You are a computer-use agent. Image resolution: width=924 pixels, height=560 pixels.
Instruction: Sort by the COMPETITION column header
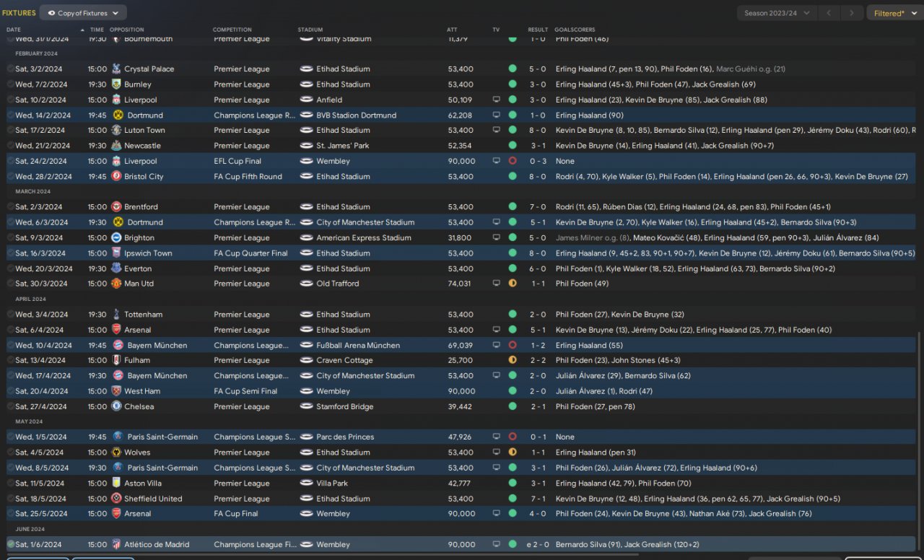click(x=232, y=30)
